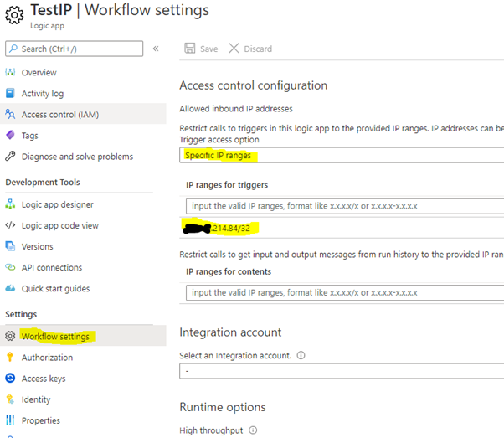Click the Access keys icon
Image resolution: width=504 pixels, height=438 pixels.
pyautogui.click(x=10, y=378)
